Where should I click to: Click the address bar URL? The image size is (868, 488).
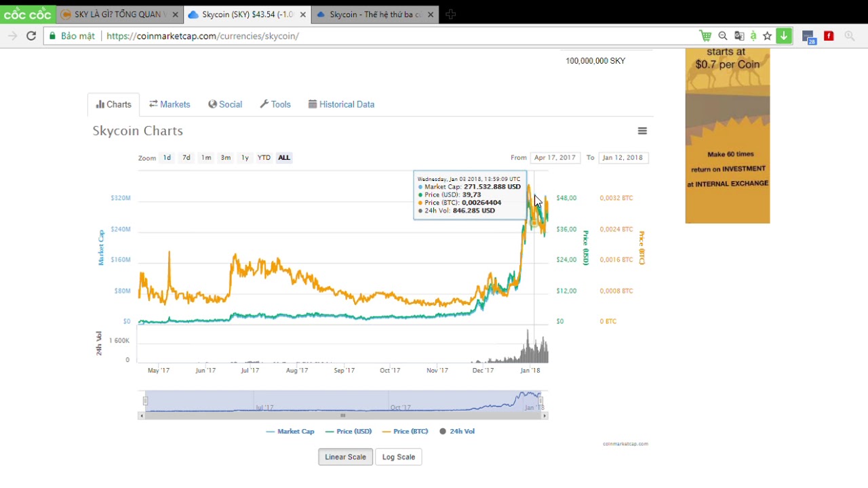click(203, 36)
